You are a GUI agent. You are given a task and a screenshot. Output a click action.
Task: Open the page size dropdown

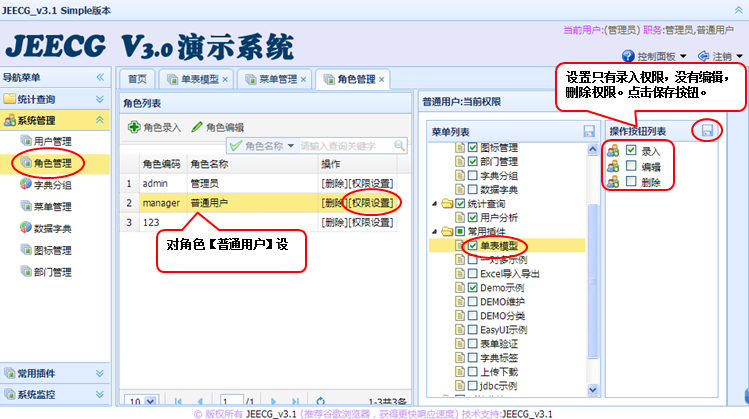tap(151, 401)
